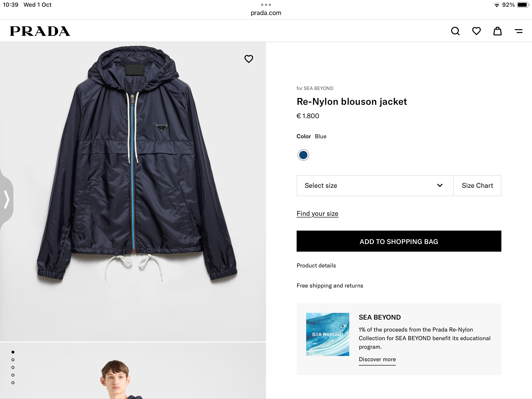
Task: Select the fifth image indicator dot
Action: pyautogui.click(x=13, y=383)
